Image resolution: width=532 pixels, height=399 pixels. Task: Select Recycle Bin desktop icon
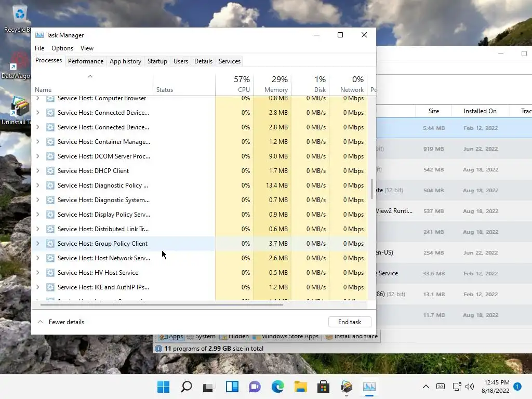click(x=18, y=20)
